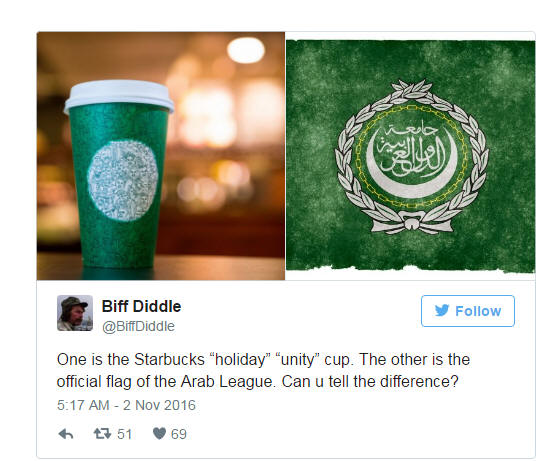Open the Biff Diddle display name link

click(141, 306)
